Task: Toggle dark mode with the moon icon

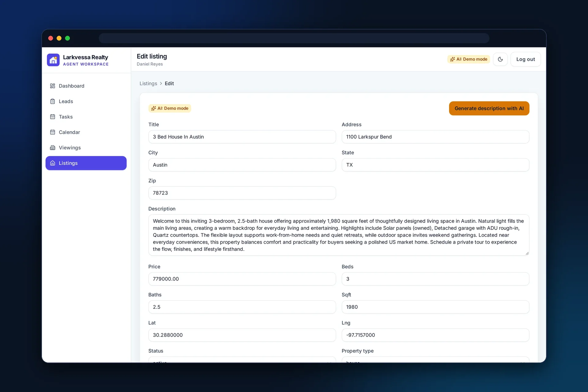Action: coord(500,59)
